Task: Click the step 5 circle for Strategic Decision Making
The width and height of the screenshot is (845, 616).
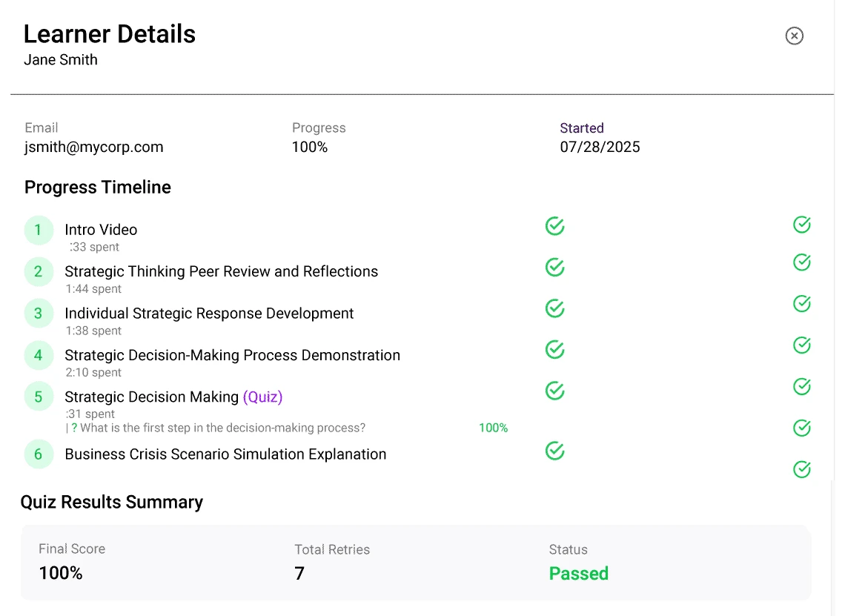Action: pos(39,397)
